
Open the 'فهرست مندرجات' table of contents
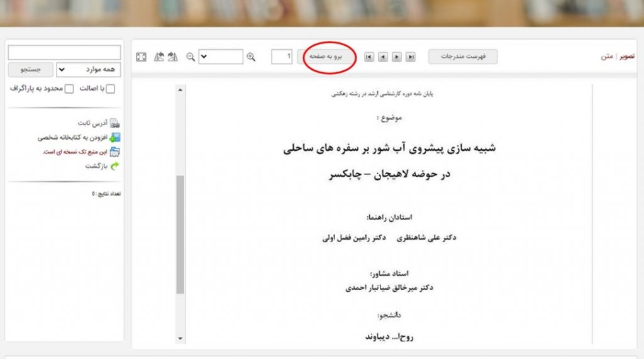click(x=463, y=57)
